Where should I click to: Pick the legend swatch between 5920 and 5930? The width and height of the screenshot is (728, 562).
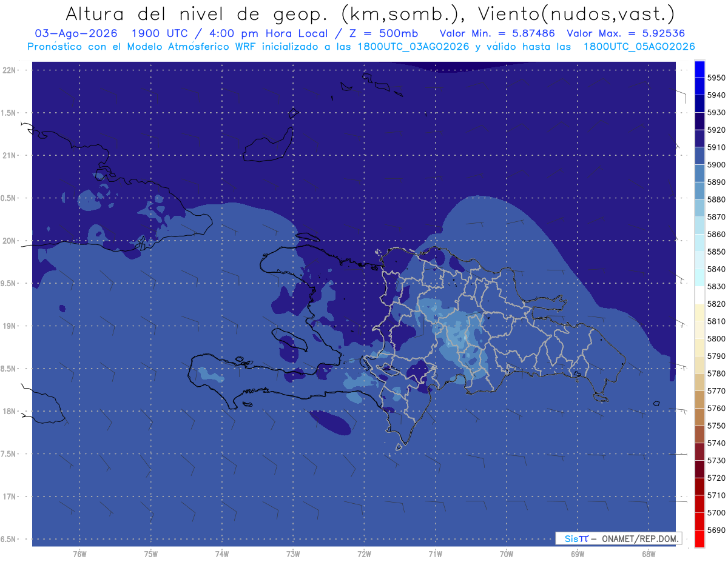699,121
